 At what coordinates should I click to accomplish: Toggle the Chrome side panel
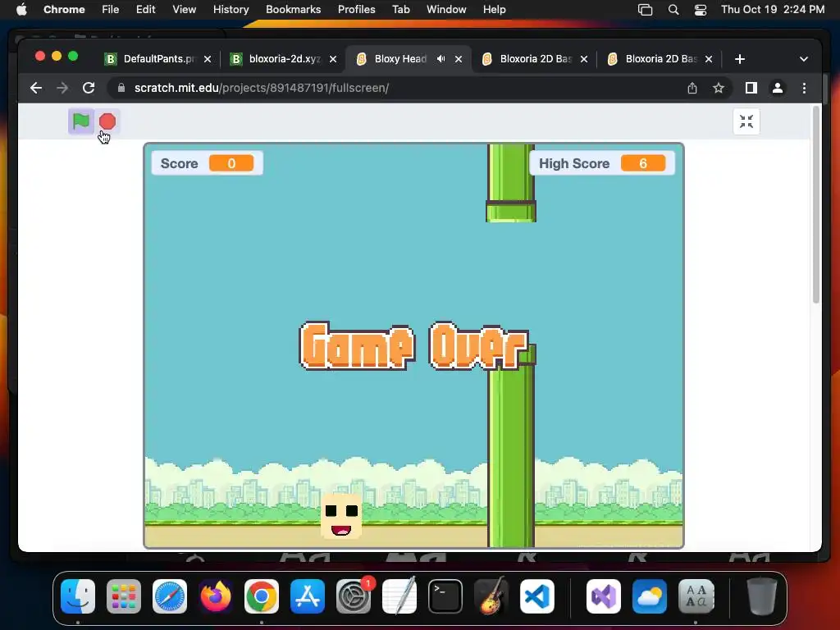coord(751,88)
